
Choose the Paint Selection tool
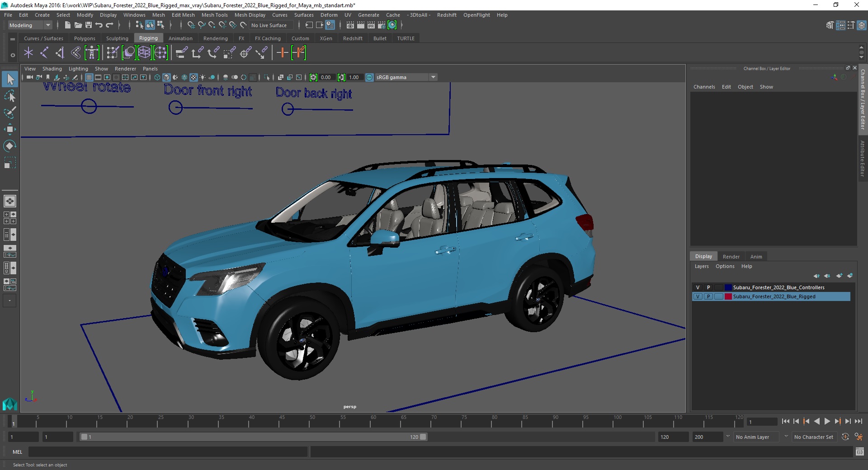(10, 113)
